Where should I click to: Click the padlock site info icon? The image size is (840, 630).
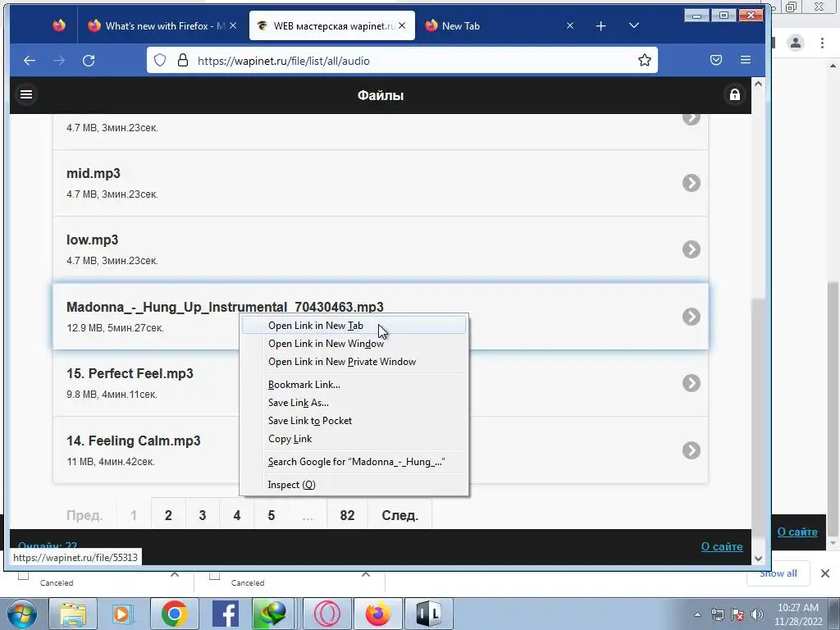click(183, 60)
